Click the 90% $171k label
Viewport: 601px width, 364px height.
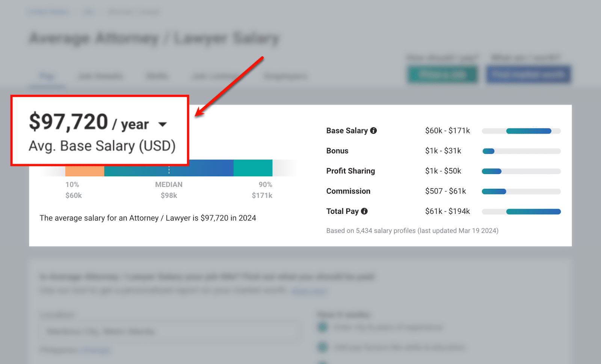coord(262,190)
